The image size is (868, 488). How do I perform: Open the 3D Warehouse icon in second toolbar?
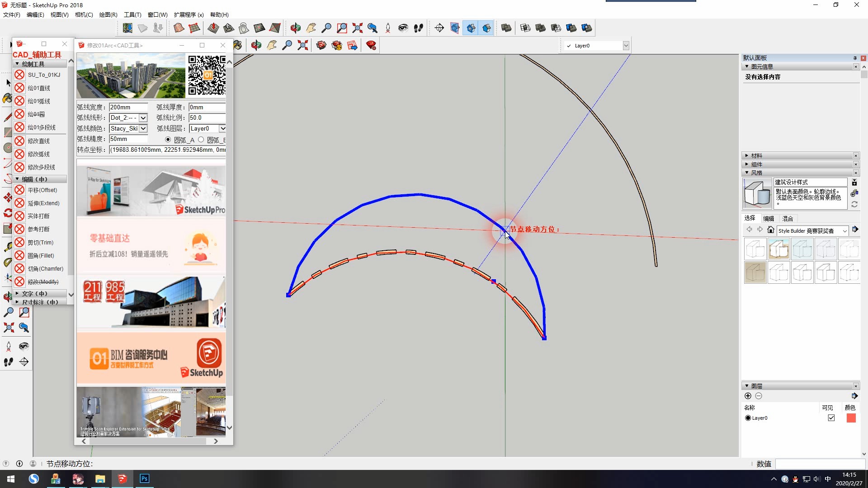321,45
